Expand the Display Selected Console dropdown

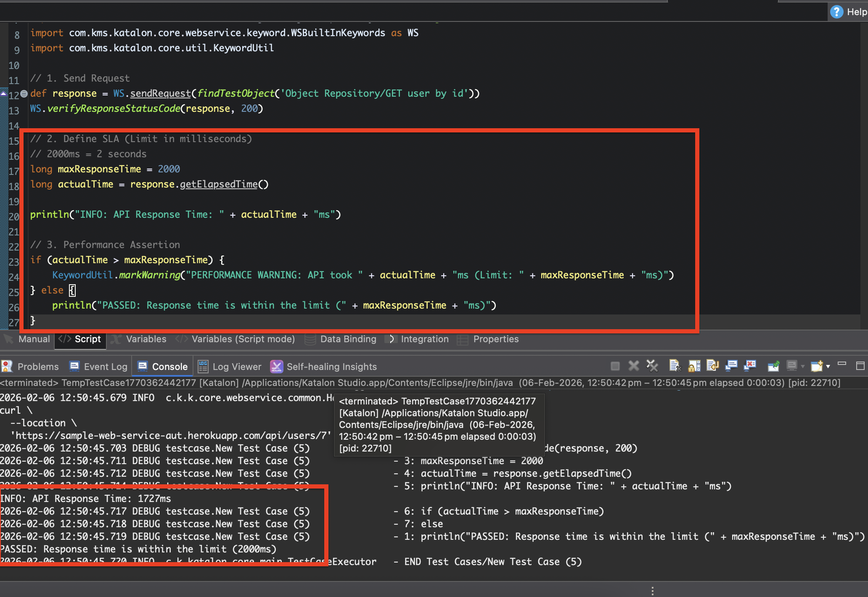coord(801,366)
